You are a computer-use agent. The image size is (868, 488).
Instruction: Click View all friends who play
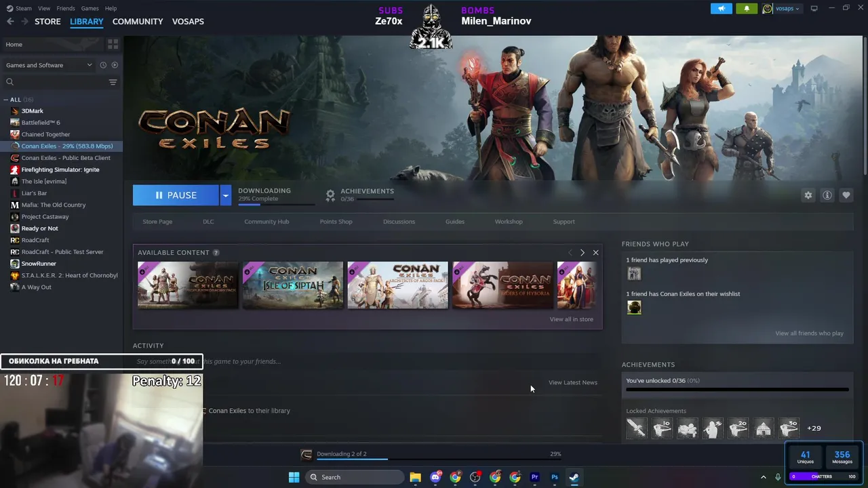point(810,333)
